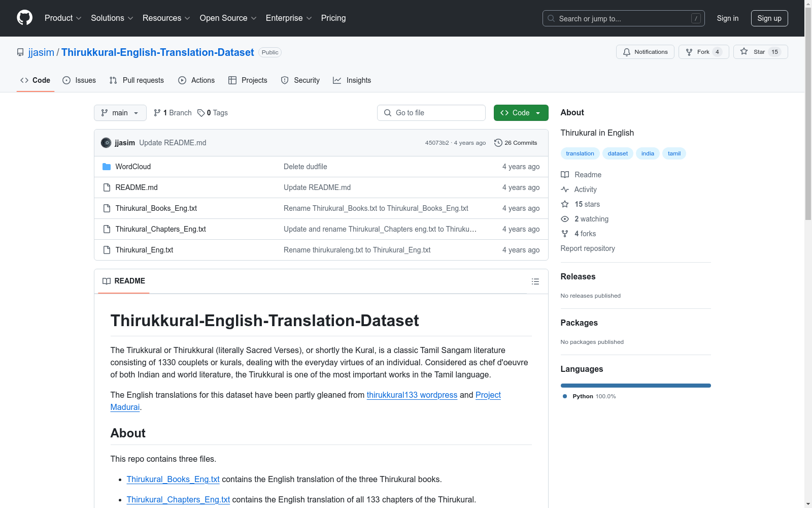Open the Packages heading link
This screenshot has width=812, height=508.
(579, 323)
